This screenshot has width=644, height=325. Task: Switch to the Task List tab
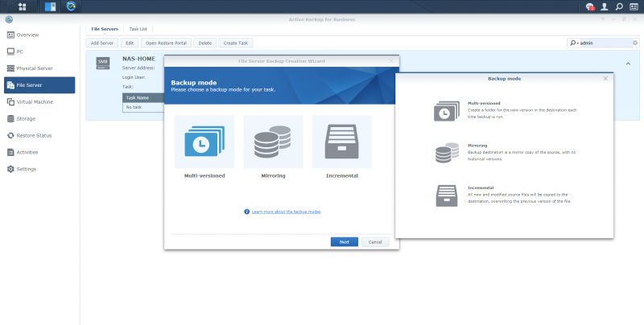pyautogui.click(x=138, y=29)
